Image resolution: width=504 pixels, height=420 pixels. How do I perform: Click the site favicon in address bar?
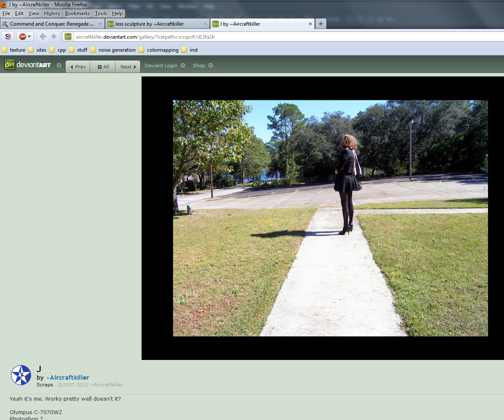pos(68,37)
